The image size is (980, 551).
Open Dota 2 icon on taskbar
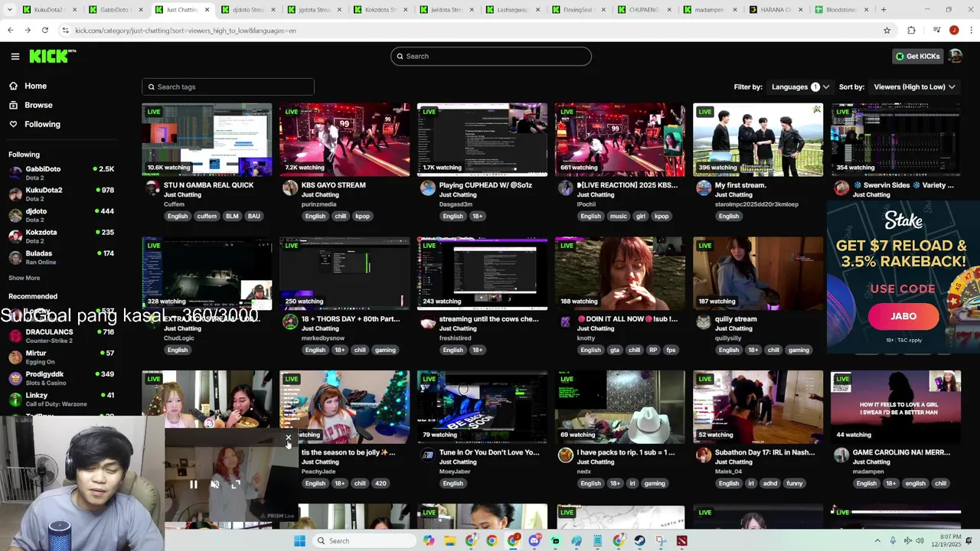[681, 541]
